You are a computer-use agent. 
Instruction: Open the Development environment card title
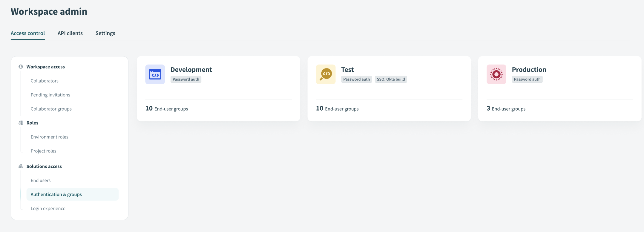click(191, 70)
